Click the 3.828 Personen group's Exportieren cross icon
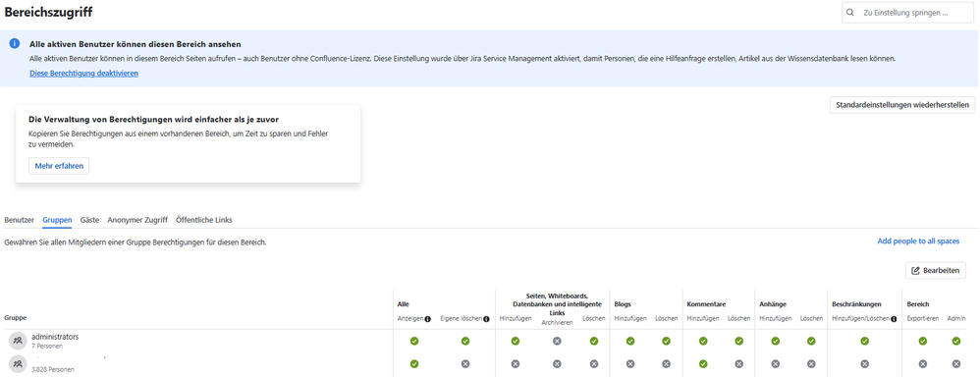 [x=922, y=363]
